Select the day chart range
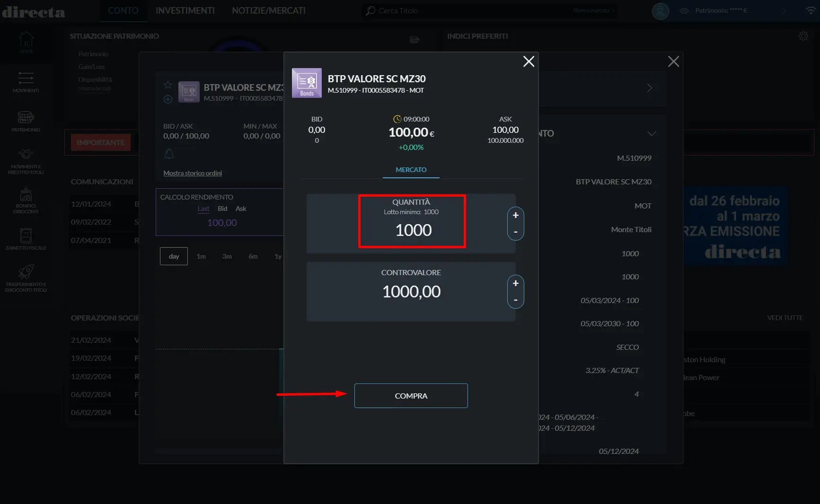The image size is (820, 504). [174, 256]
